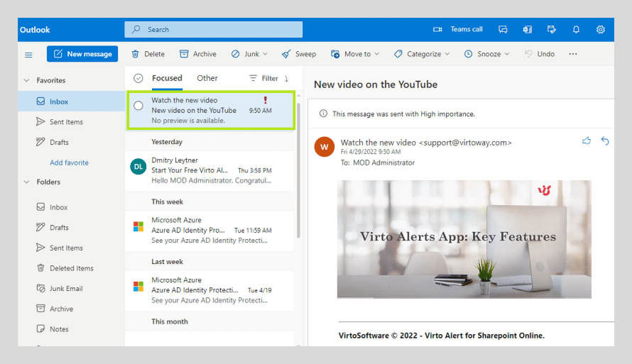The width and height of the screenshot is (632, 364).
Task: Click the Snooze clock button
Action: (482, 54)
